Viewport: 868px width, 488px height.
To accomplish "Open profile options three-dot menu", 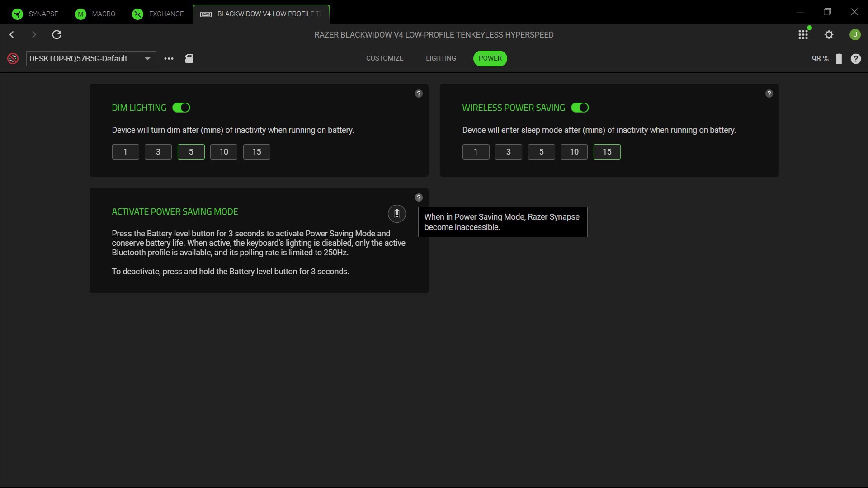I will click(x=169, y=58).
